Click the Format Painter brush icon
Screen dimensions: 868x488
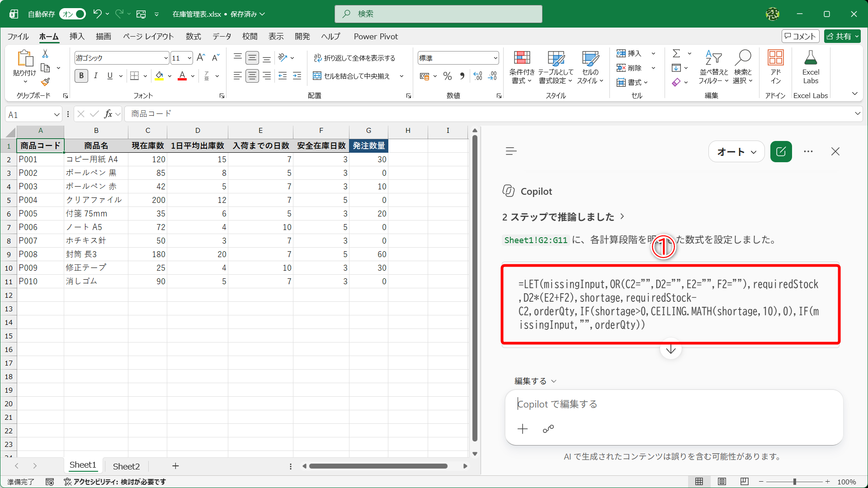coord(45,82)
